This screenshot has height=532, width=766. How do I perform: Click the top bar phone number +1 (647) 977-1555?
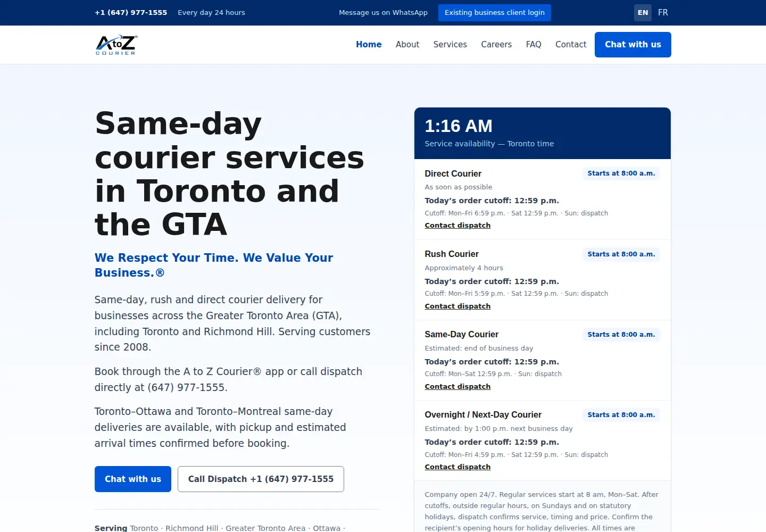coord(131,13)
